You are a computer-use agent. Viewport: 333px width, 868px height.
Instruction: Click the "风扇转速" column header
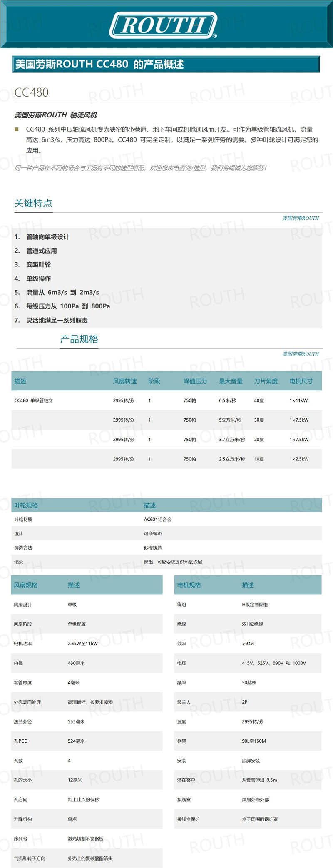[x=125, y=381]
